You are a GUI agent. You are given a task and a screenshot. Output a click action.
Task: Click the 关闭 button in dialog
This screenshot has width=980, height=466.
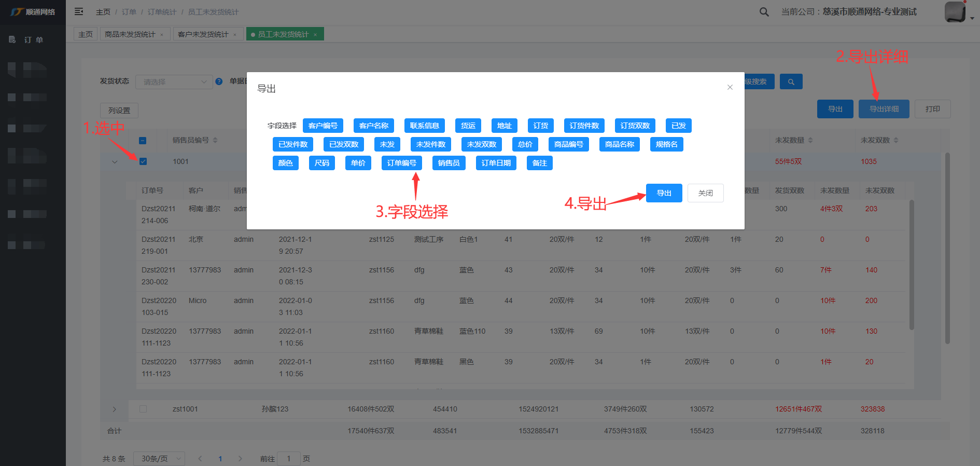(x=705, y=193)
